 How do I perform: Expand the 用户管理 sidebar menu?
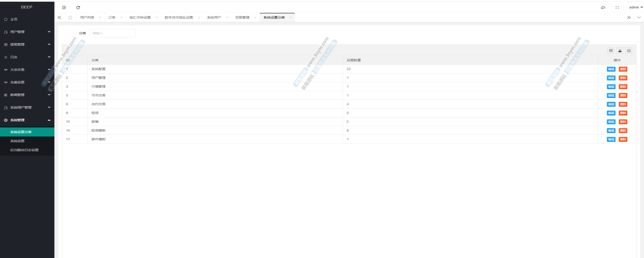tap(27, 32)
